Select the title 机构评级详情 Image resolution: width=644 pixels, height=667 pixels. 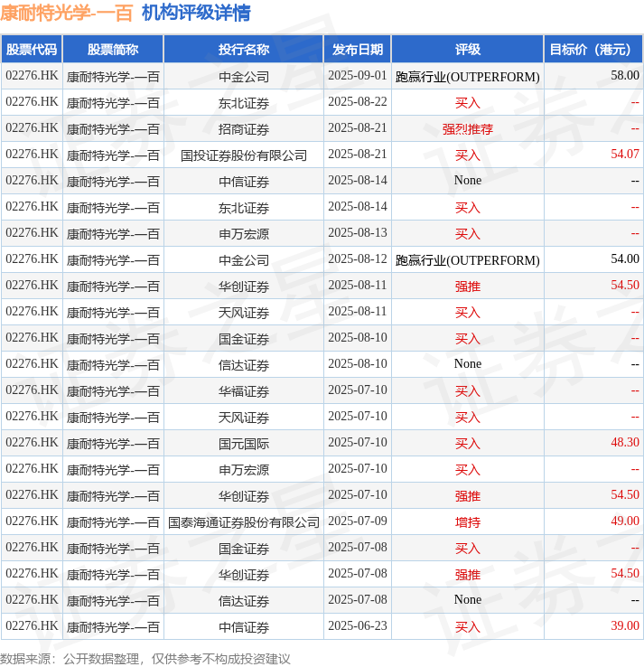click(x=196, y=13)
